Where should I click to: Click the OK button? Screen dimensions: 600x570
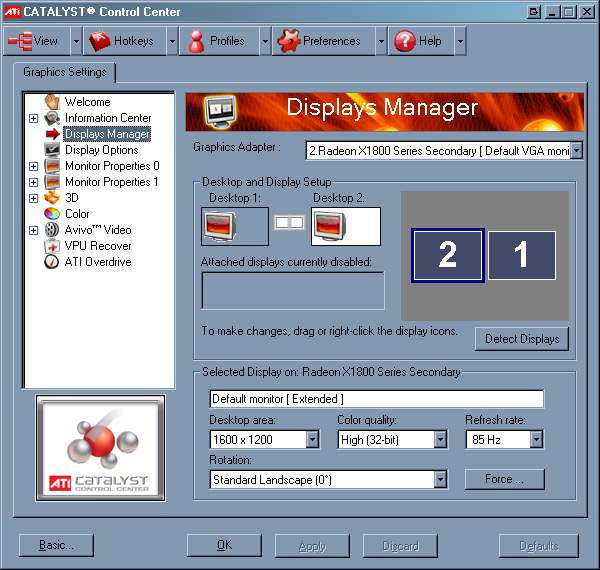[224, 545]
